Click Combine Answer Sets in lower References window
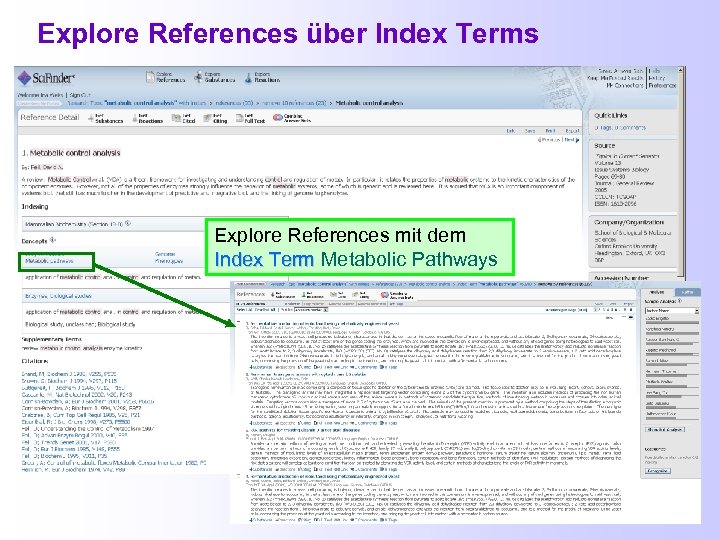720x540 pixels. 397,295
